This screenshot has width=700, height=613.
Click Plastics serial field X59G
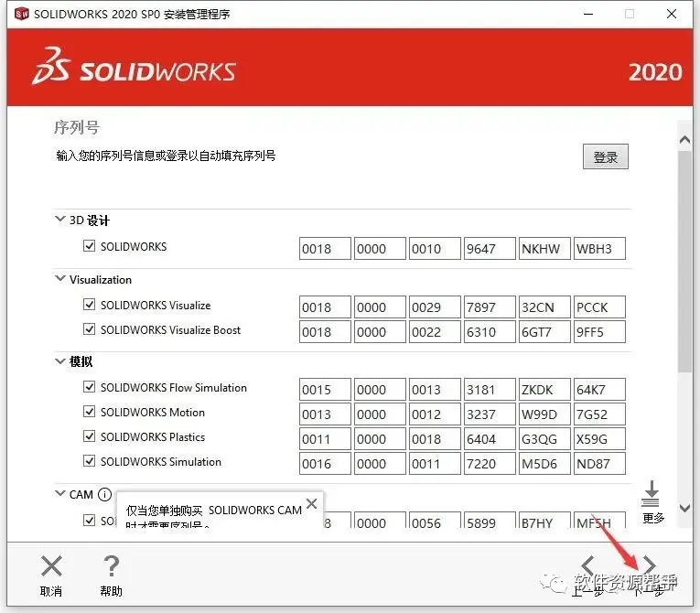[599, 439]
